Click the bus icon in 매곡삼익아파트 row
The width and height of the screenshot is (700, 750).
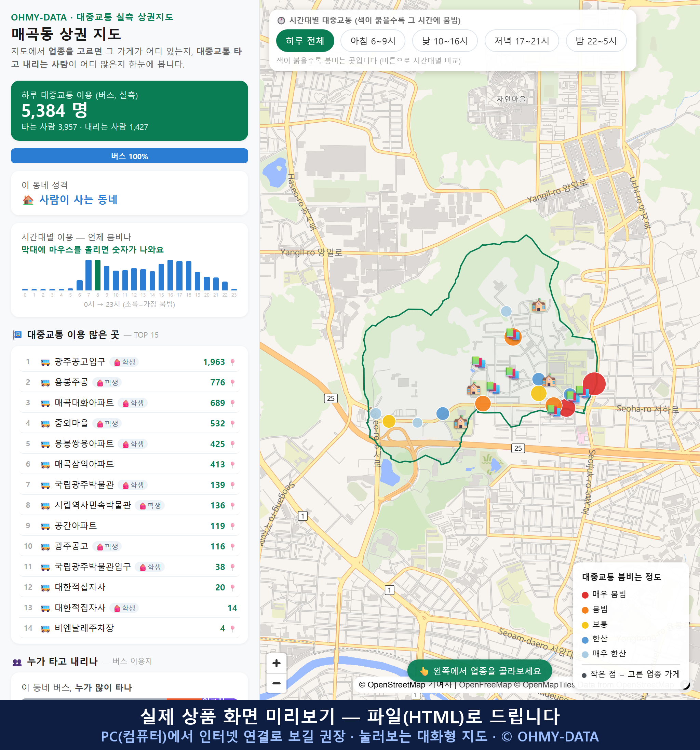pyautogui.click(x=45, y=464)
